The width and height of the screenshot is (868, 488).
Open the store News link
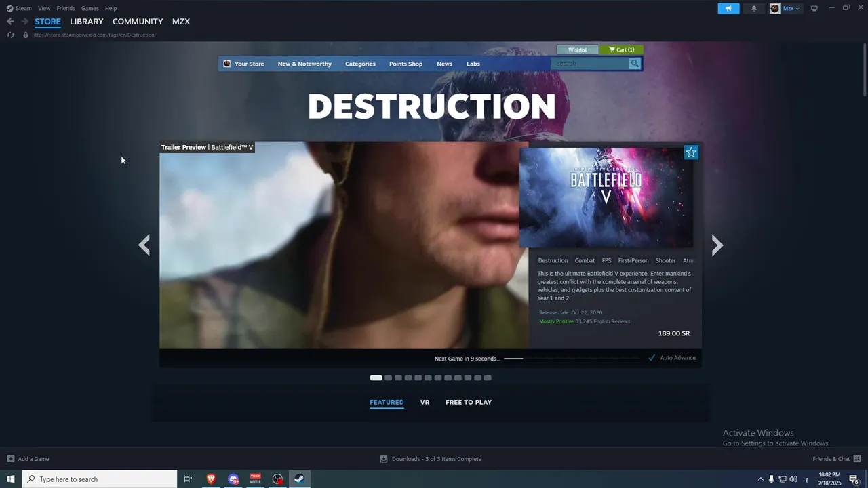click(444, 64)
